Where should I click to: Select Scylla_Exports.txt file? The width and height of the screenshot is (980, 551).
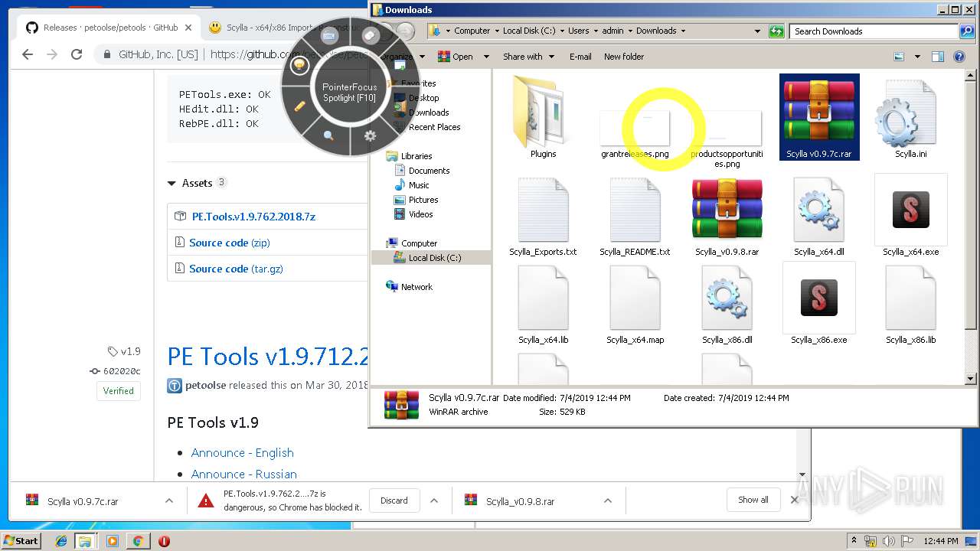[x=543, y=217]
